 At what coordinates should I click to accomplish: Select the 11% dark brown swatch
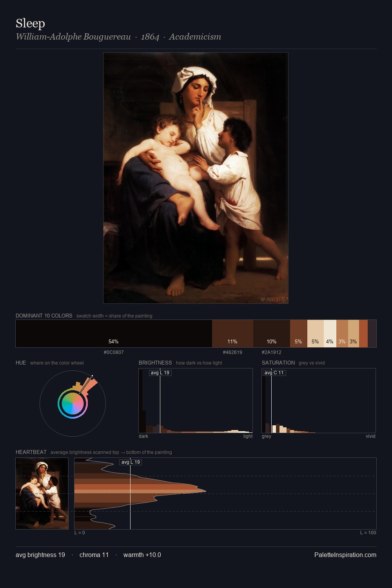point(232,334)
